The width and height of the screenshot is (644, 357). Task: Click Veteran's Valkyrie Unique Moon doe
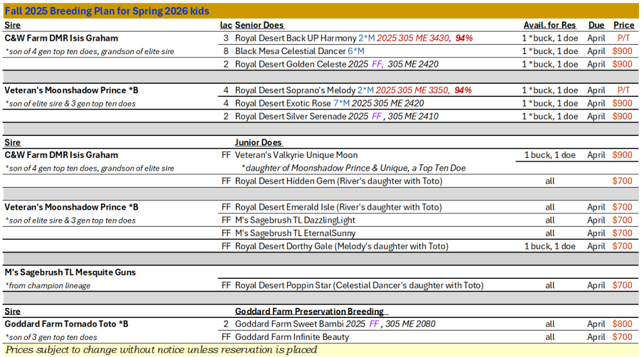296,155
